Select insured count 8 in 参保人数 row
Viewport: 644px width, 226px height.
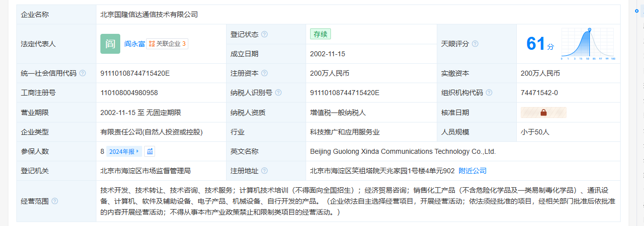click(102, 151)
